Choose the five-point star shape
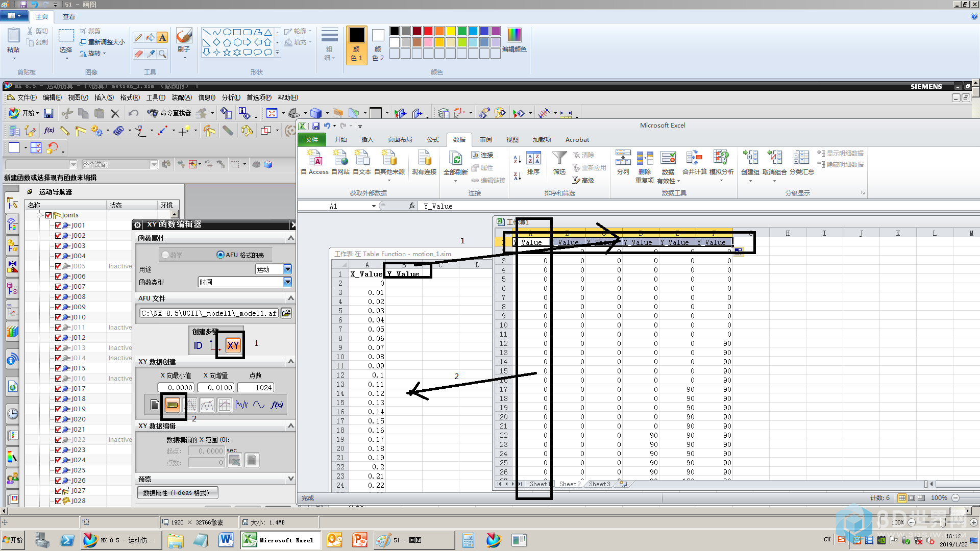This screenshot has width=980, height=551. pos(227,52)
